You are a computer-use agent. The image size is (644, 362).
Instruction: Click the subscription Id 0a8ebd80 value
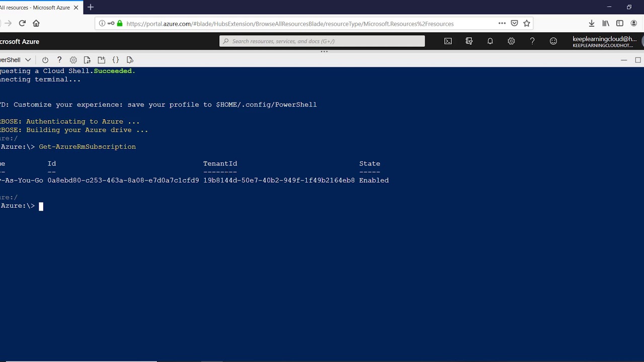point(123,180)
